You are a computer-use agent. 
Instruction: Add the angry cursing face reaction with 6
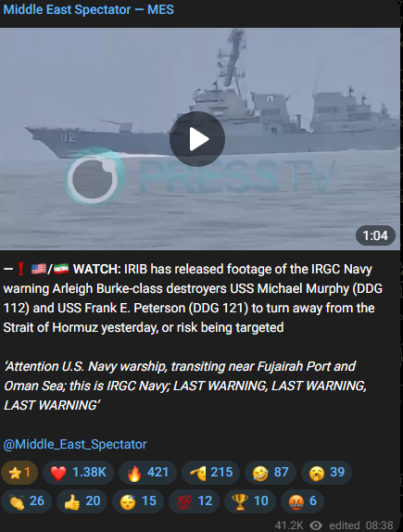click(302, 500)
